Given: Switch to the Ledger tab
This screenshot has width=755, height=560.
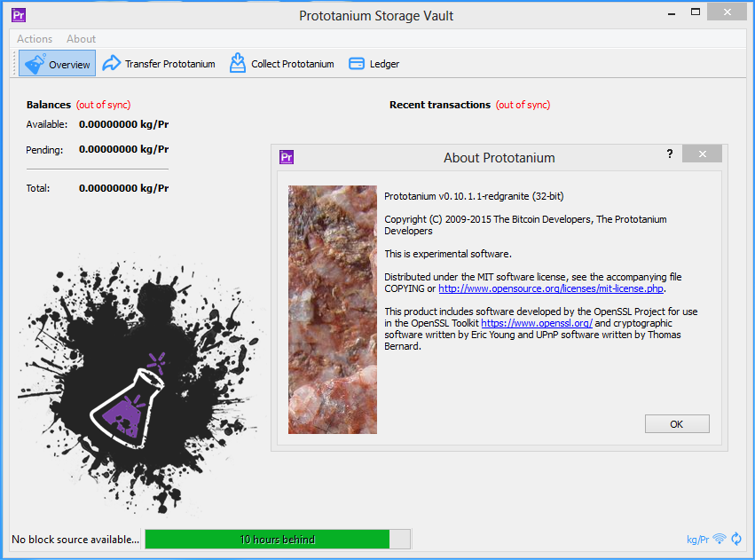Looking at the screenshot, I should tap(374, 64).
